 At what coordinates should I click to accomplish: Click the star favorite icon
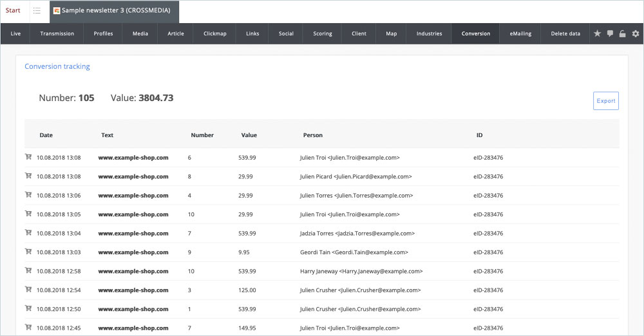tap(597, 33)
